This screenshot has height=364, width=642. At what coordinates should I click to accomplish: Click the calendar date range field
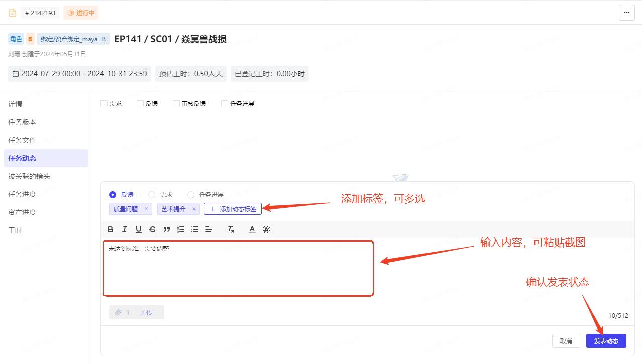pos(80,74)
